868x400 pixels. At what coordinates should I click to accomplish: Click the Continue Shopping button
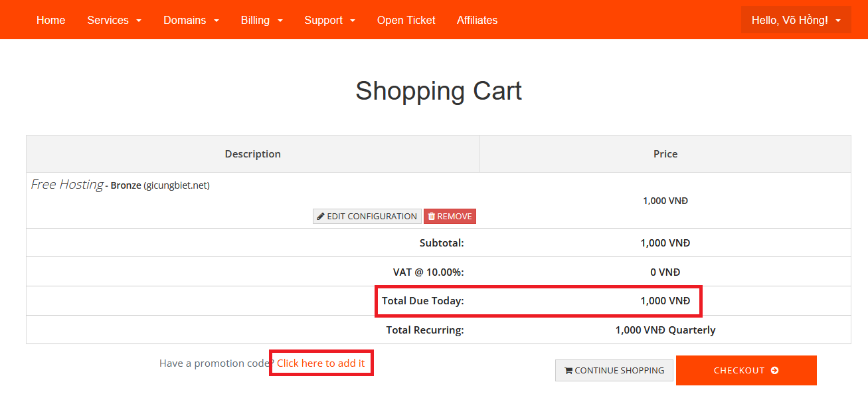614,370
